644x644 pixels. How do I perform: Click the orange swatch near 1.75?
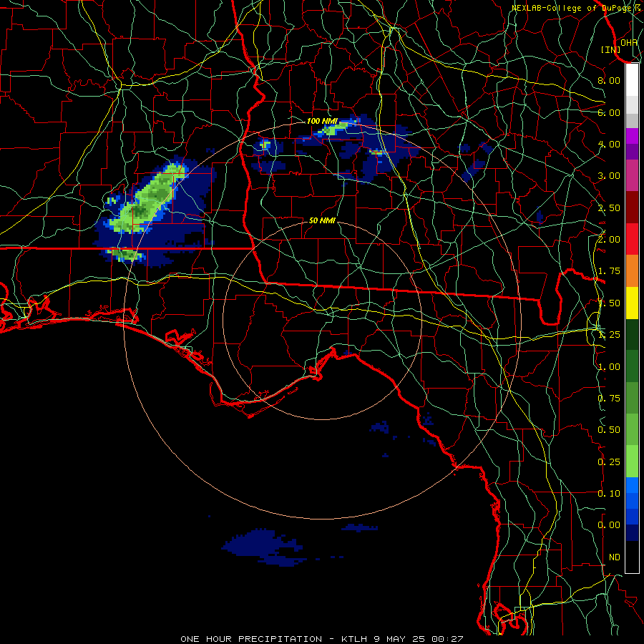pos(632,271)
